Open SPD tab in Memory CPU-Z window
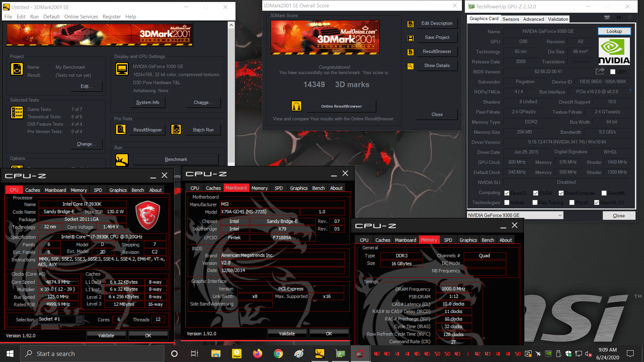This screenshot has height=362, width=644. click(448, 240)
